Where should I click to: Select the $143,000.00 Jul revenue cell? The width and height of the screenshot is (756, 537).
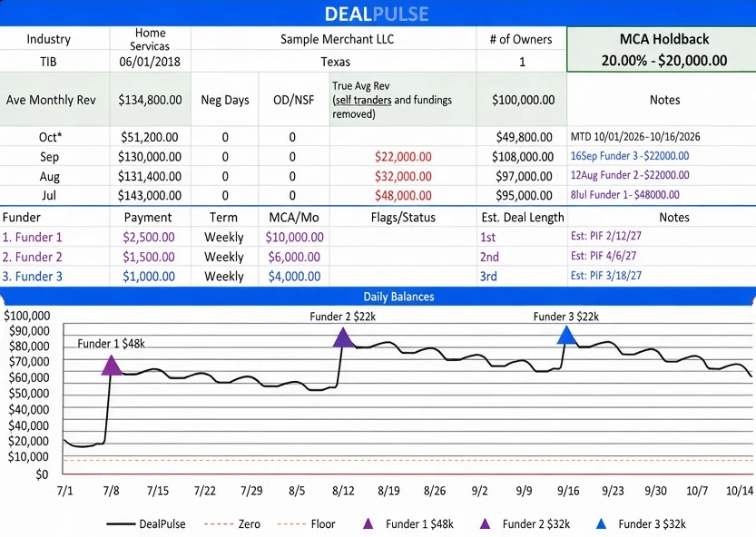[x=151, y=195]
